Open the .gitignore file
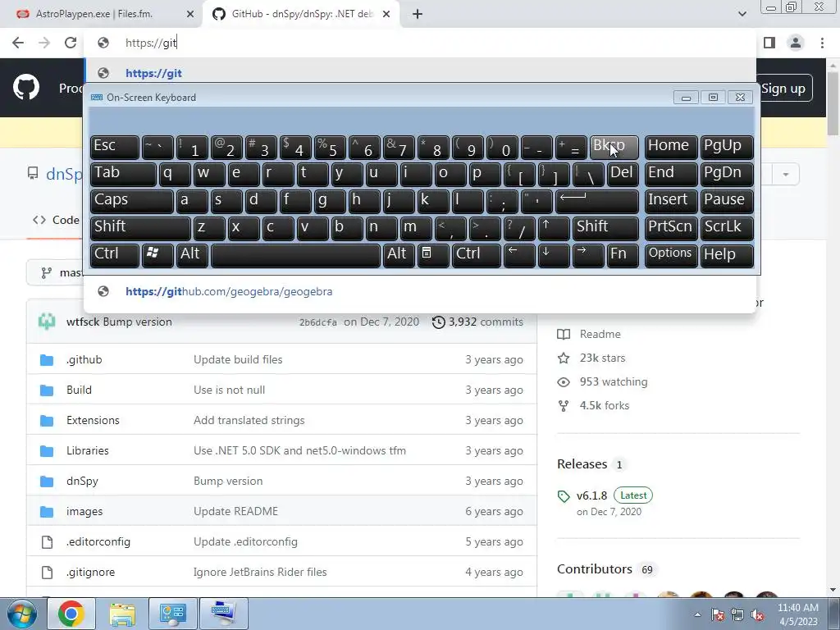Screen dimensions: 840x630 click(x=90, y=572)
